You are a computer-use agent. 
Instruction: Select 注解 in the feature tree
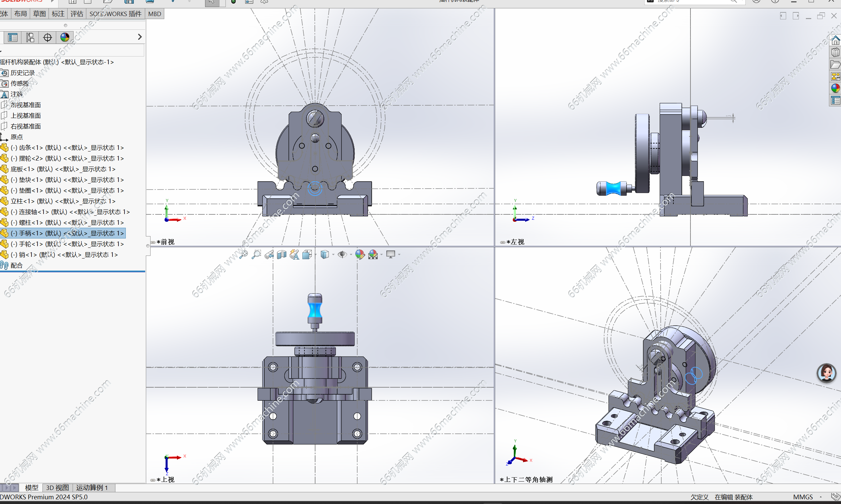[16, 94]
